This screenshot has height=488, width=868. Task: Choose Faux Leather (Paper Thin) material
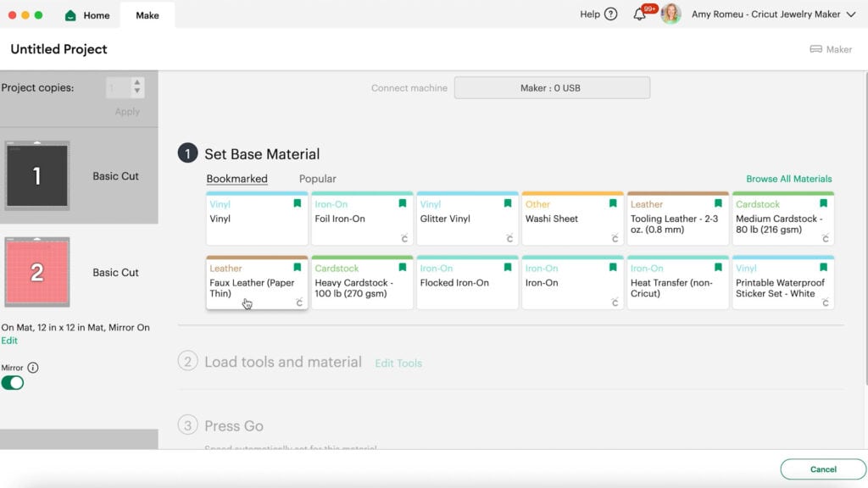257,283
